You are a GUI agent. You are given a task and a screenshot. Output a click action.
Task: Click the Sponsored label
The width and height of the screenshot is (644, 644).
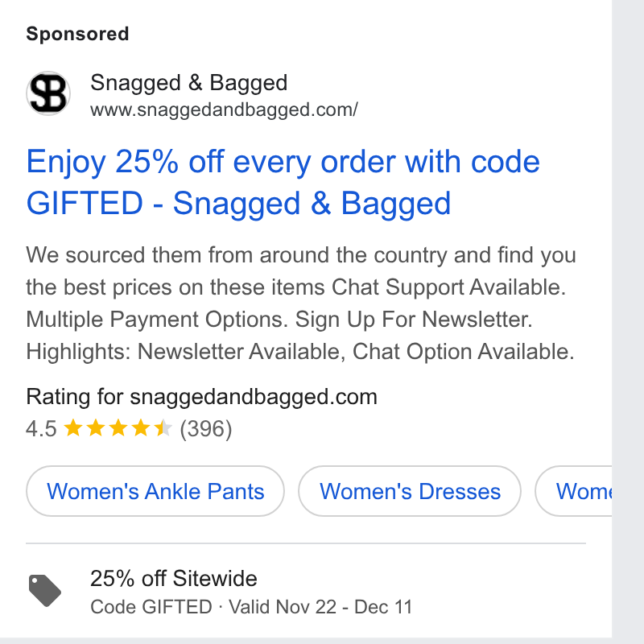pyautogui.click(x=77, y=34)
